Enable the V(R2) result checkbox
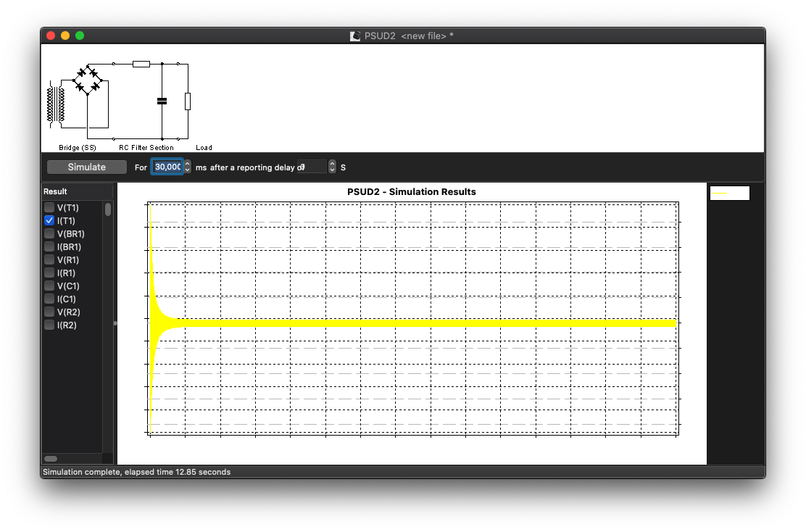Screen dimensions: 806x532 point(49,312)
